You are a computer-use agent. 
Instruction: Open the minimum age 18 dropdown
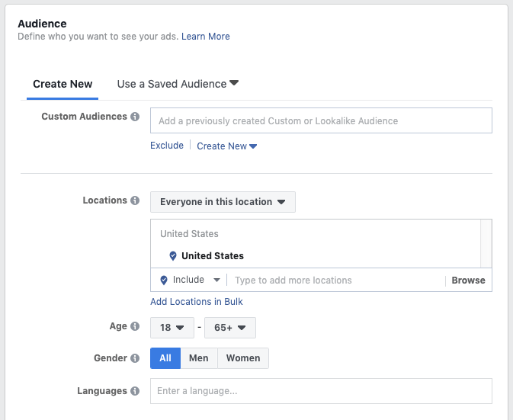[172, 328]
